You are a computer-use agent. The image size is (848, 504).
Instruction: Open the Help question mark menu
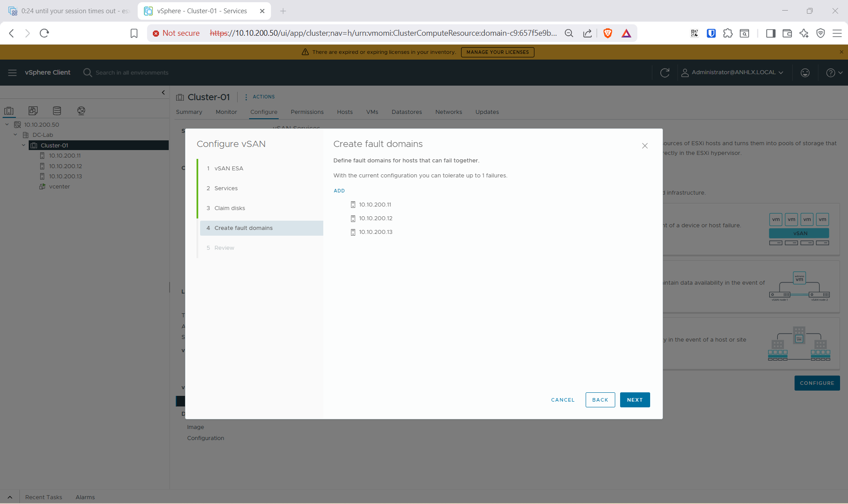(x=834, y=72)
